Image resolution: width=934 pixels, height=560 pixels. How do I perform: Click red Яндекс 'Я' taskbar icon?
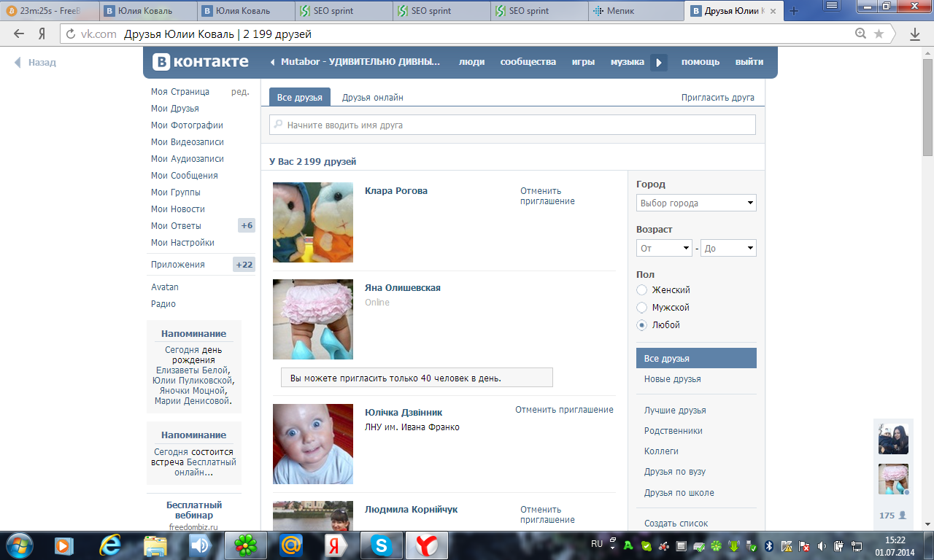[x=336, y=545]
